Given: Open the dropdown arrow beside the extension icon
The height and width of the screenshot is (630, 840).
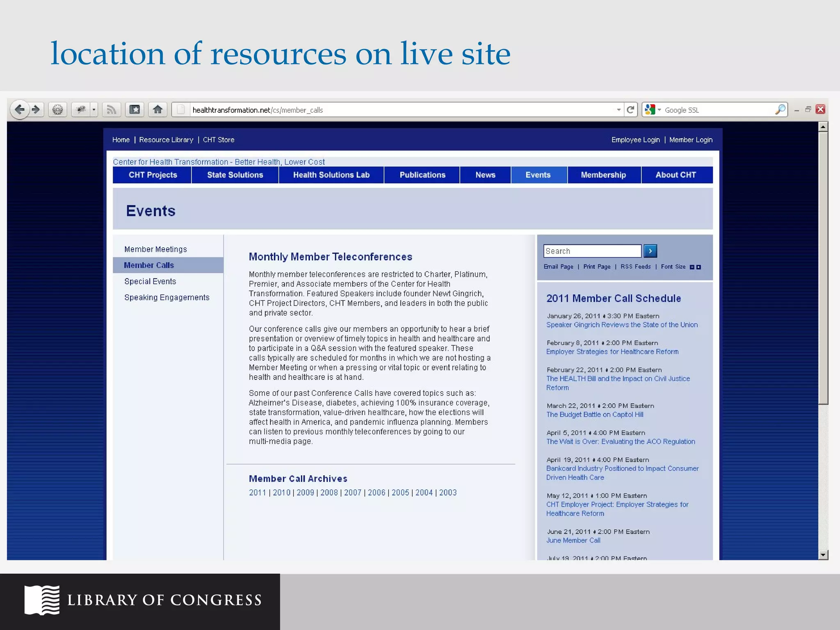Looking at the screenshot, I should pos(94,110).
